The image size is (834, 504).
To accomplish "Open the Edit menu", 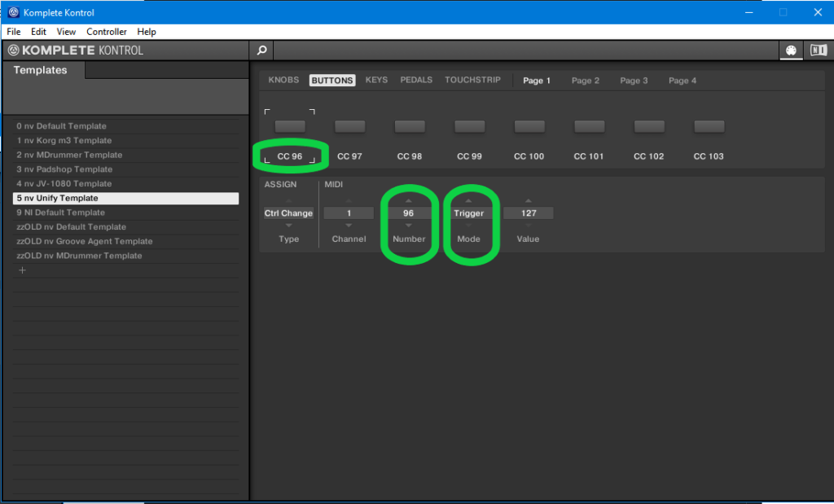I will tap(38, 32).
